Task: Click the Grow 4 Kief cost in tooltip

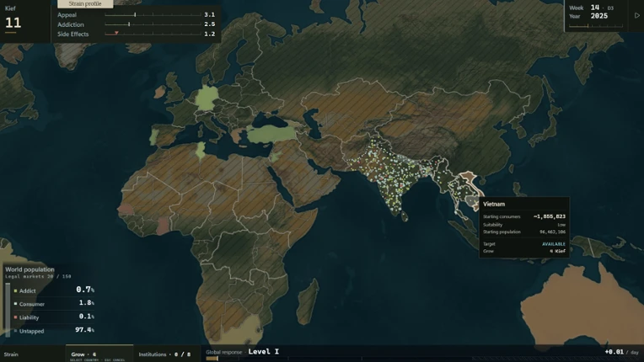Action: click(558, 251)
